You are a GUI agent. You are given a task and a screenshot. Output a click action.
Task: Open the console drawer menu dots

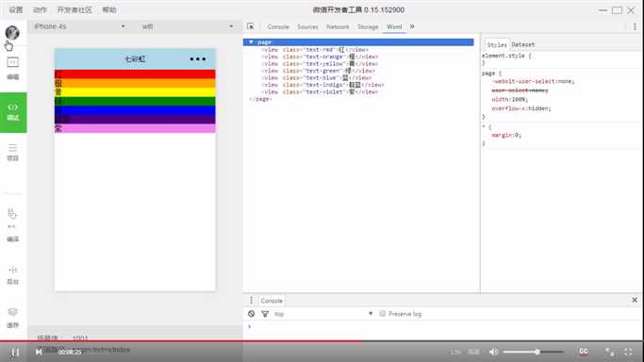coord(252,300)
